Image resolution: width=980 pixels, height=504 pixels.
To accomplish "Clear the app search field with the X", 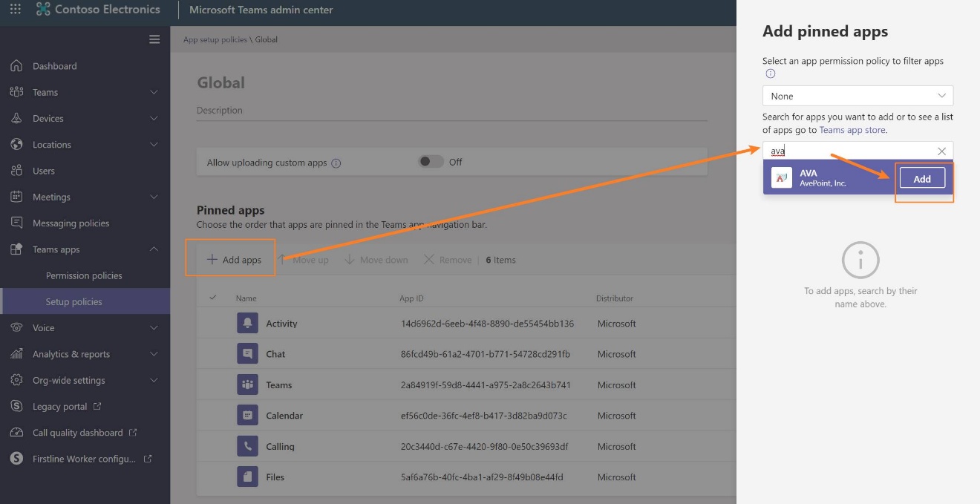I will [x=941, y=151].
